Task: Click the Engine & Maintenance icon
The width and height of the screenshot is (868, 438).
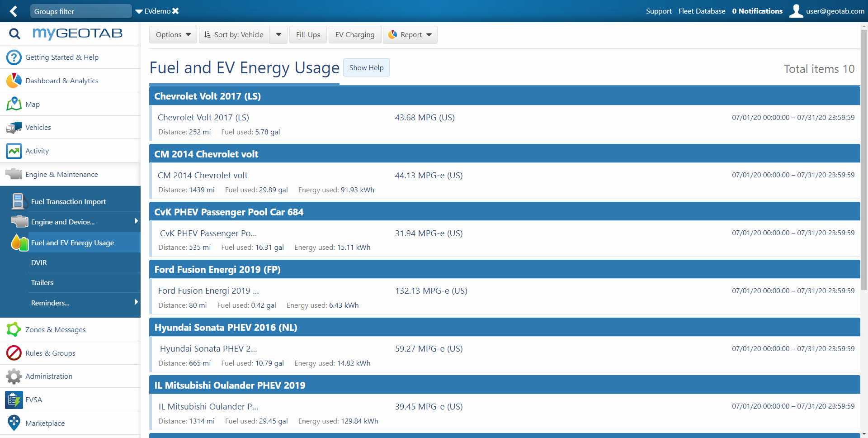Action: tap(14, 174)
